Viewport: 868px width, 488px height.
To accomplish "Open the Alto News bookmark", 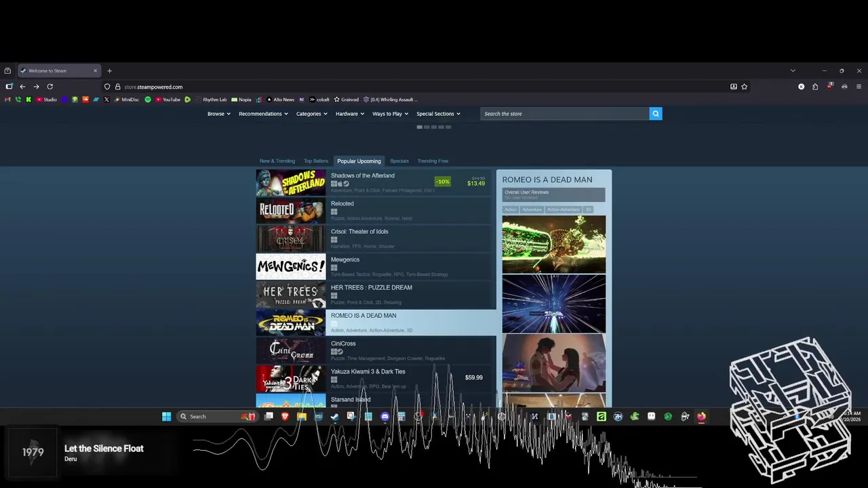I will click(280, 100).
